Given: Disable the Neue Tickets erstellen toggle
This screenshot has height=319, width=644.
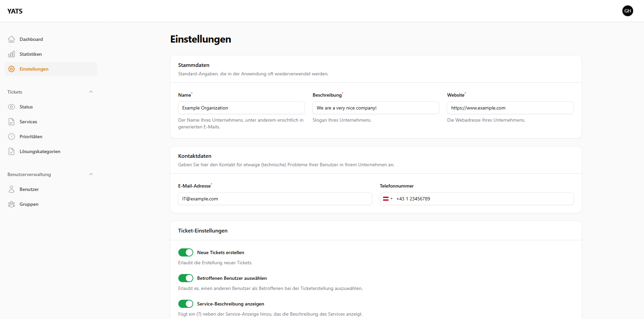Looking at the screenshot, I should [185, 252].
